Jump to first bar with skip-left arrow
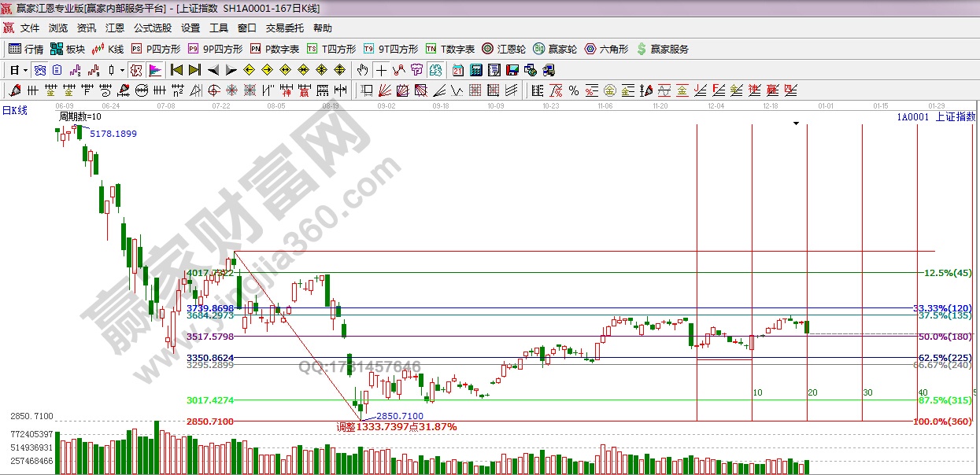The width and height of the screenshot is (980, 475). tap(177, 70)
